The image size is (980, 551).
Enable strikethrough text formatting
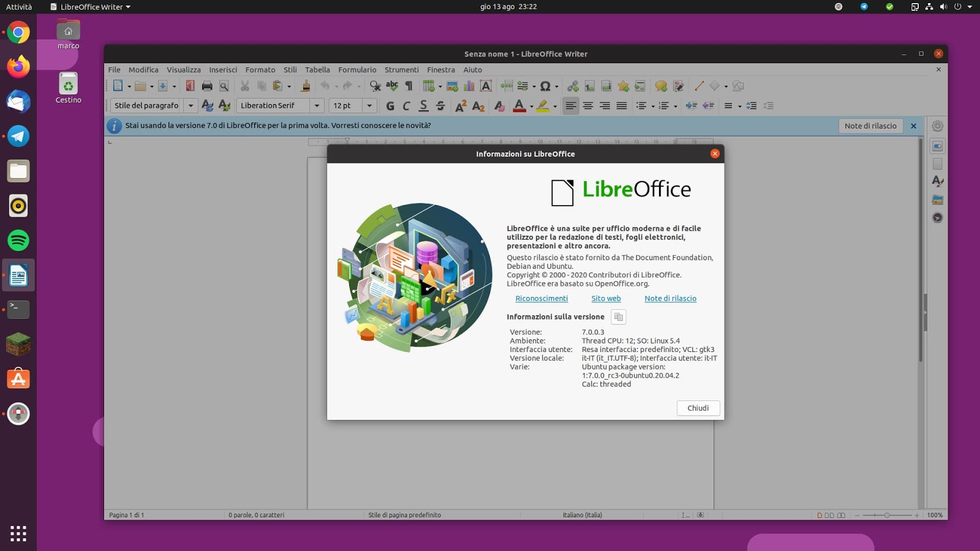click(x=440, y=105)
